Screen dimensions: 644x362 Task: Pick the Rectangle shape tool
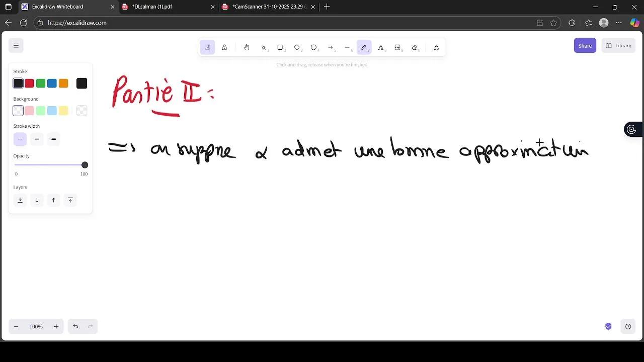point(280,47)
